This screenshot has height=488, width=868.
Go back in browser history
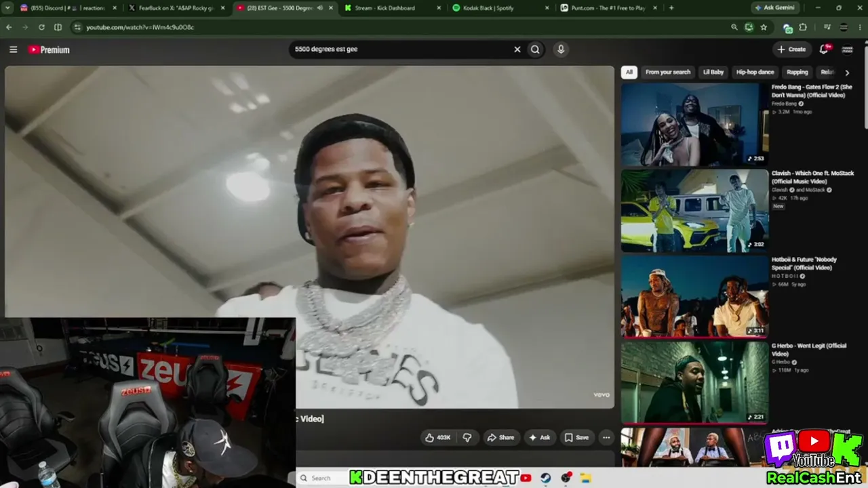(x=9, y=27)
